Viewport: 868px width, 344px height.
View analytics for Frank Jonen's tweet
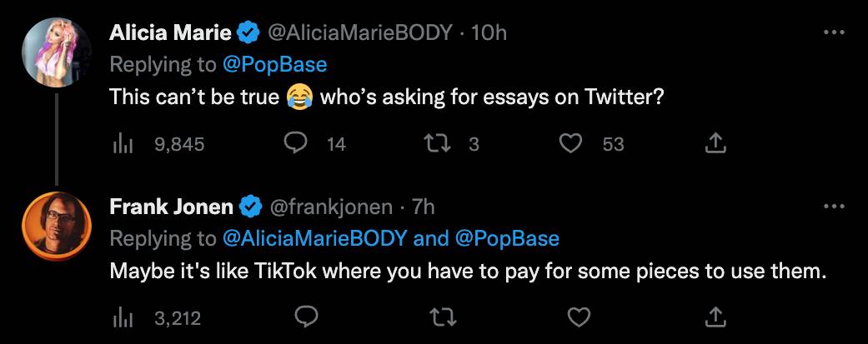click(x=123, y=317)
